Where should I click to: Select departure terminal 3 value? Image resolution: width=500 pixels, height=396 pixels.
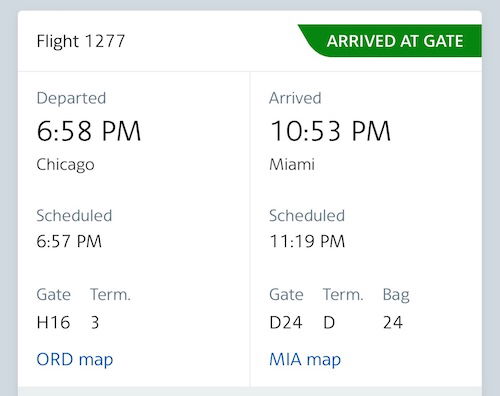click(95, 322)
